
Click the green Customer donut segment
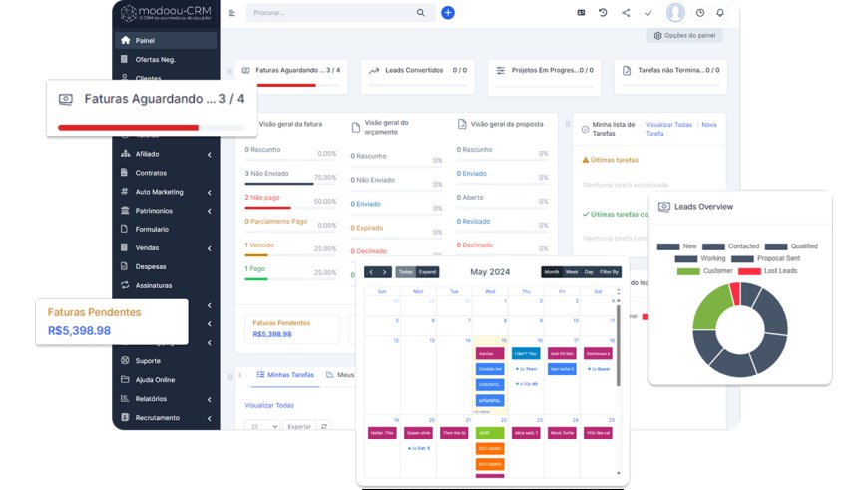pyautogui.click(x=709, y=308)
